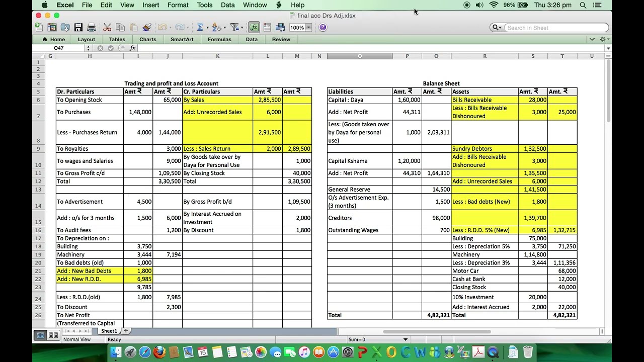Click in the Search in Sheet field
Image resolution: width=644 pixels, height=362 pixels.
(x=556, y=28)
